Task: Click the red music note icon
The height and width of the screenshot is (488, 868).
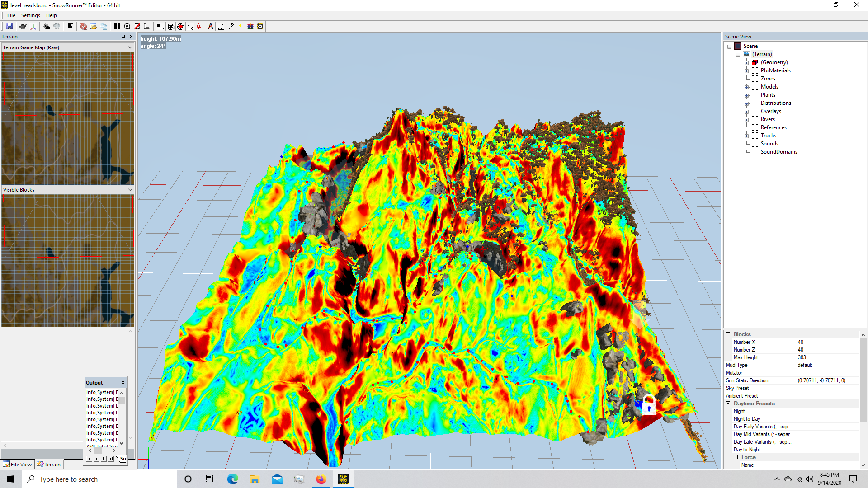Action: [x=200, y=27]
